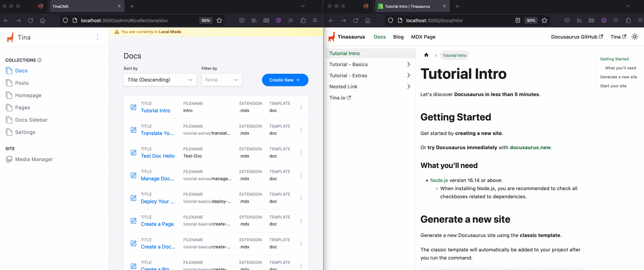Click the breadcrumb home icon in docs
This screenshot has width=644, height=270.
(x=426, y=55)
